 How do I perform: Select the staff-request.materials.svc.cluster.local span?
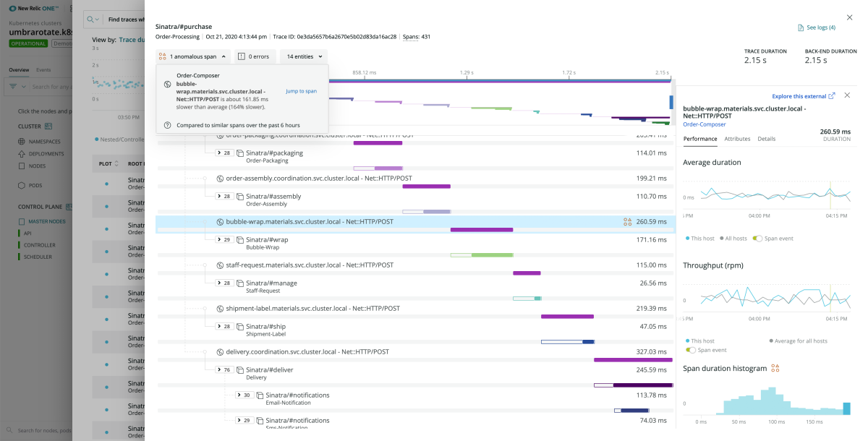310,265
